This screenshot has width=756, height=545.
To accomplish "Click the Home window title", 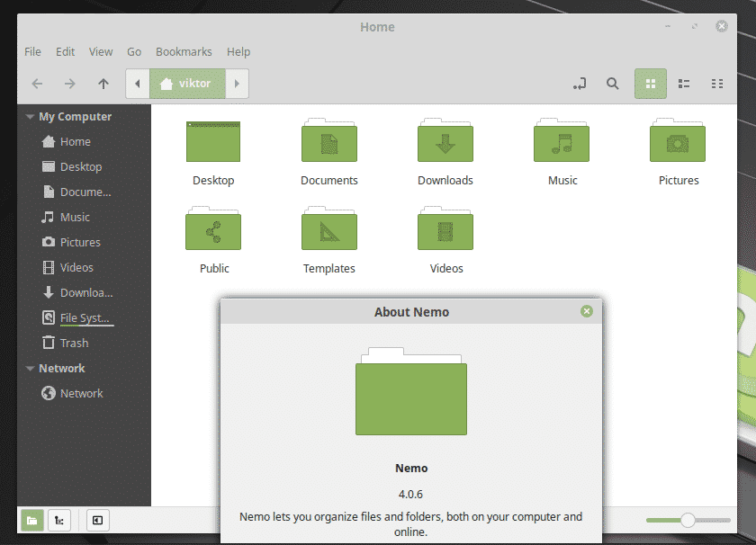I will [377, 27].
